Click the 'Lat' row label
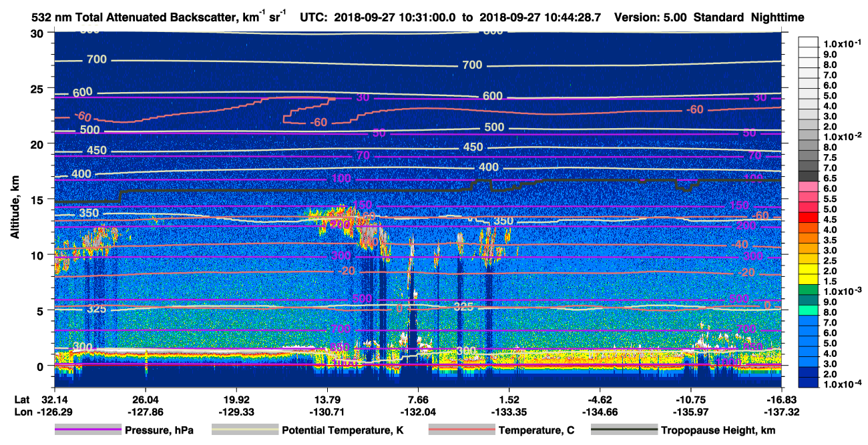The image size is (868, 445). click(x=21, y=399)
